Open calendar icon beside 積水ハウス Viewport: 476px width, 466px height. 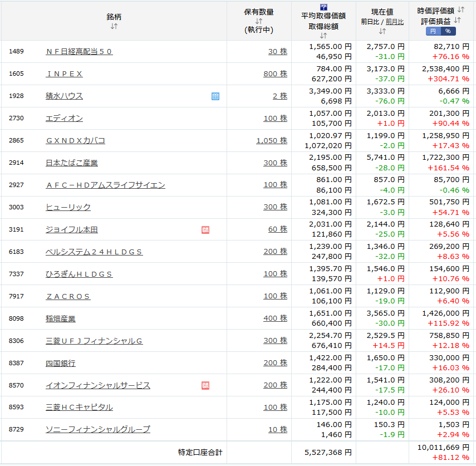coord(215,96)
